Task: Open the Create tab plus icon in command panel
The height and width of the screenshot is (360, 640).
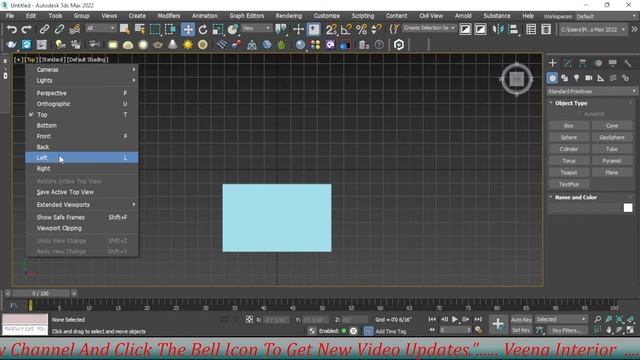Action: pyautogui.click(x=553, y=63)
